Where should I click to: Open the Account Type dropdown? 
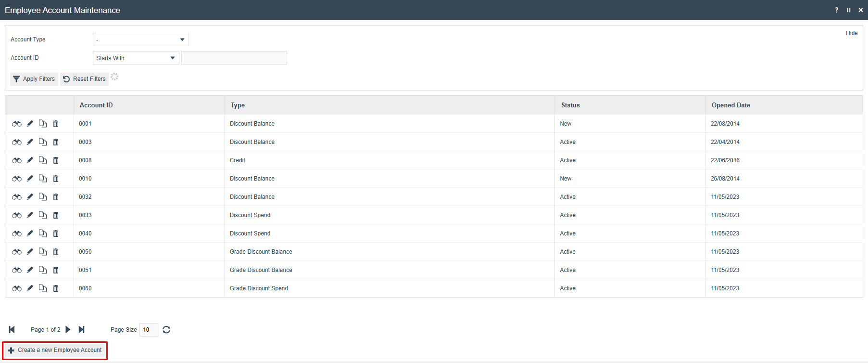141,39
